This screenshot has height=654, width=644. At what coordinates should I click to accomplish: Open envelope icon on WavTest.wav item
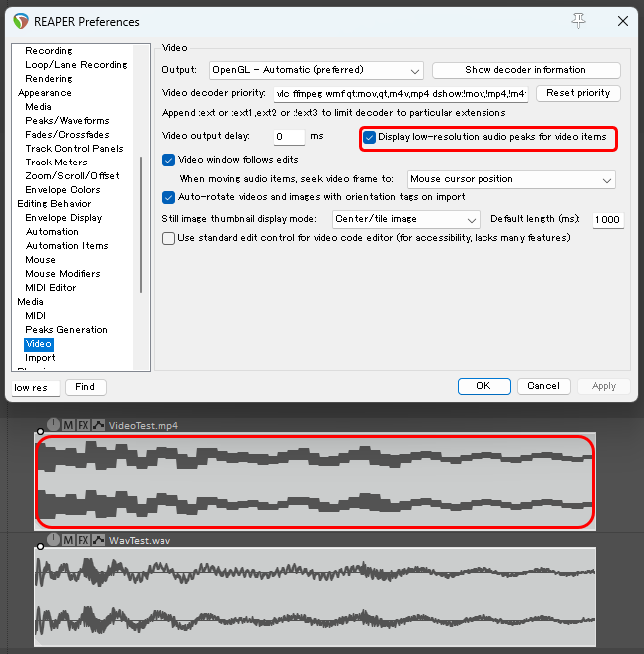(98, 540)
